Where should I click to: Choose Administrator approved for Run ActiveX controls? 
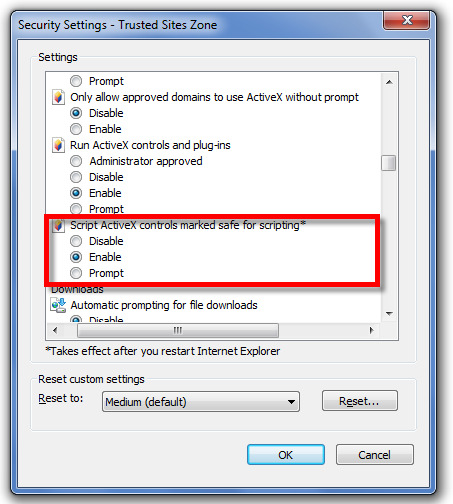coord(76,161)
